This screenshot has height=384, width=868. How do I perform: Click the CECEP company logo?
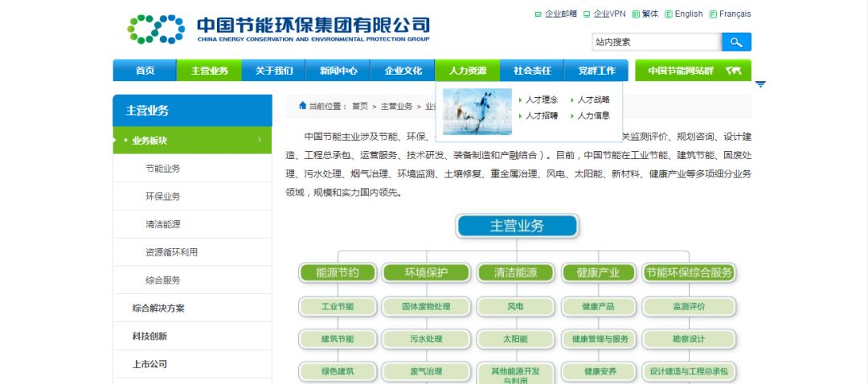[278, 29]
